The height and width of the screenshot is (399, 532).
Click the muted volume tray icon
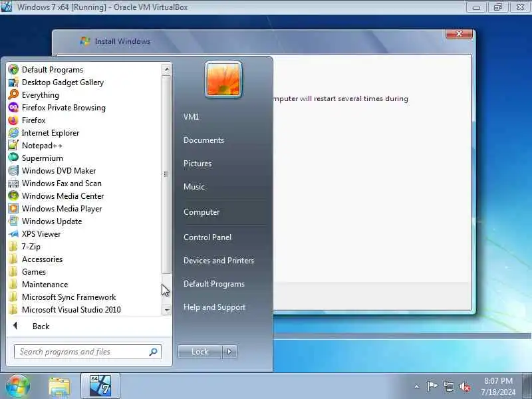pyautogui.click(x=465, y=387)
